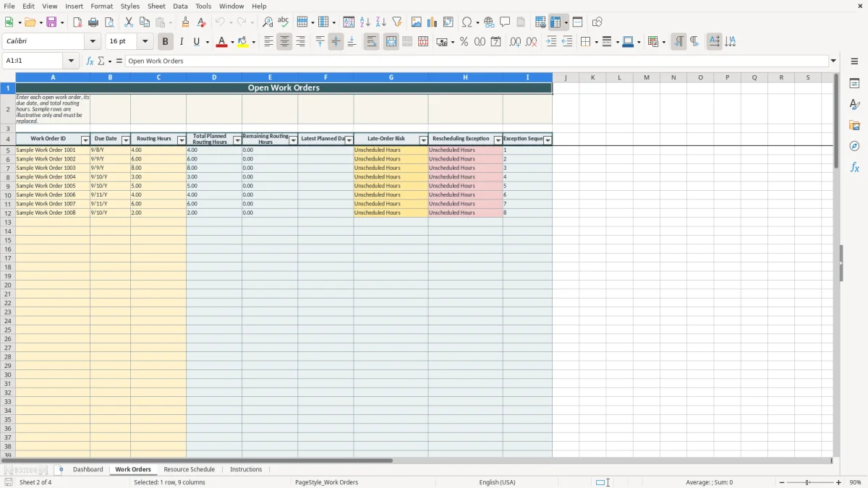Apply the yellow background color
Image resolution: width=868 pixels, height=488 pixels.
[243, 42]
